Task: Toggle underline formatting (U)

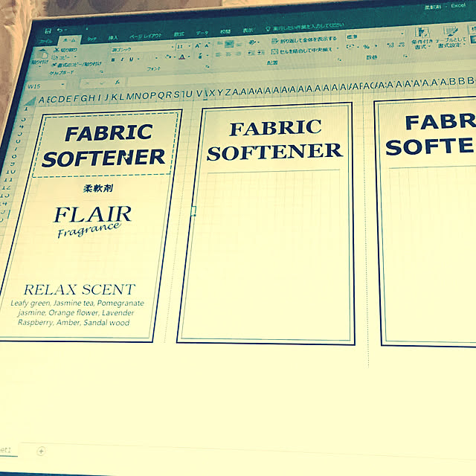Action: tap(131, 59)
